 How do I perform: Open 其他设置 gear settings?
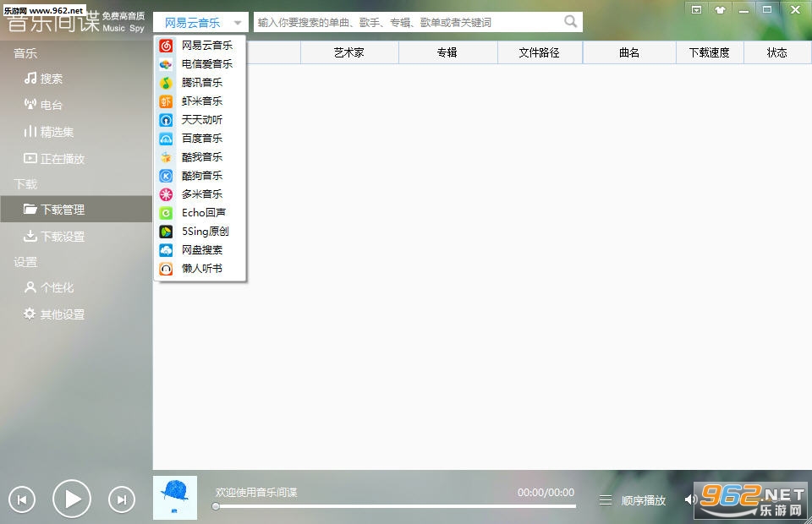(54, 314)
